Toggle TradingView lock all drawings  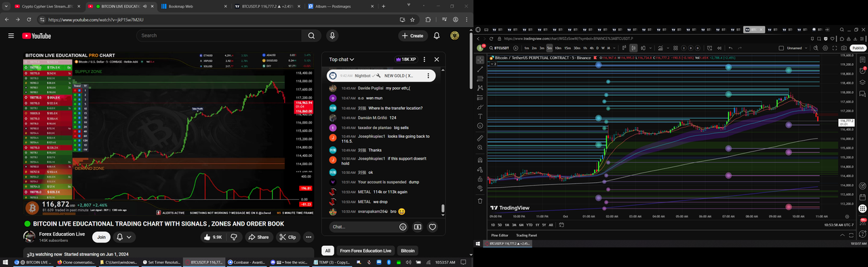(x=480, y=179)
